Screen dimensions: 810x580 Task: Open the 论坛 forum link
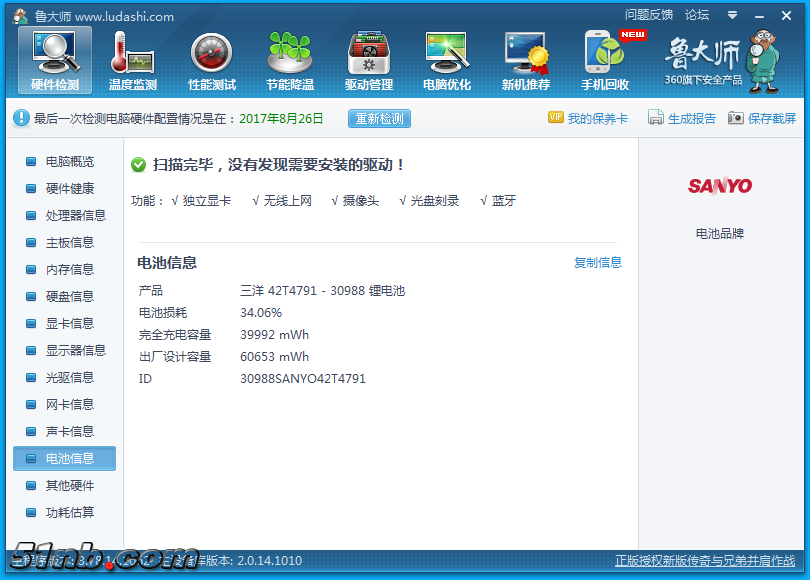tap(697, 15)
